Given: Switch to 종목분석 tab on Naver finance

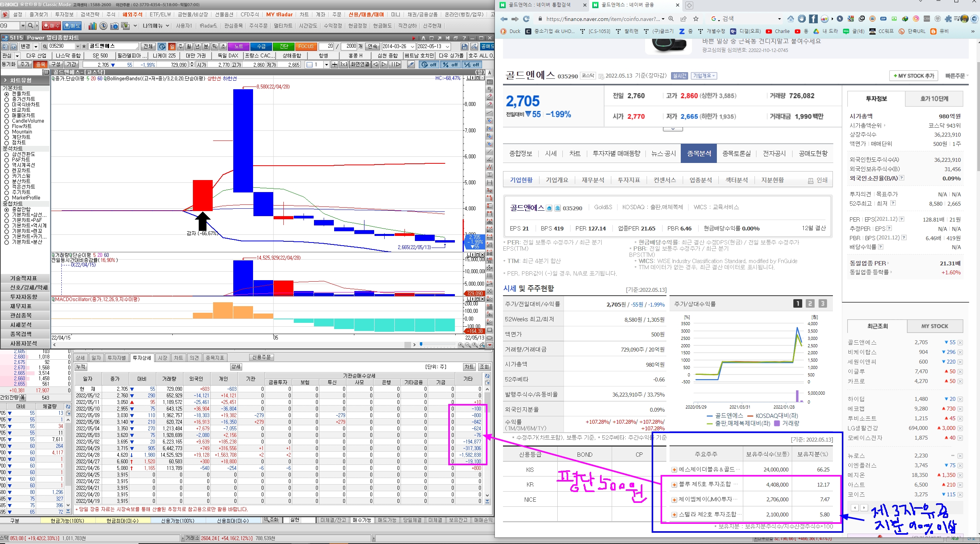Looking at the screenshot, I should point(699,154).
